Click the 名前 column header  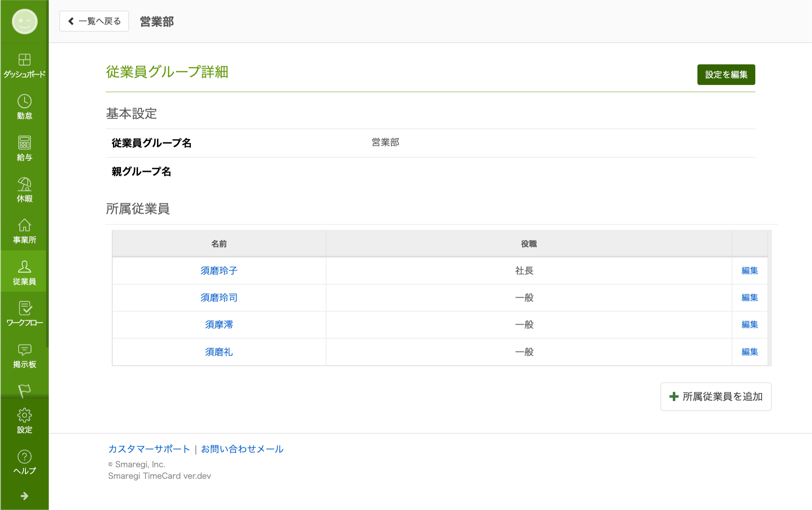[219, 244]
